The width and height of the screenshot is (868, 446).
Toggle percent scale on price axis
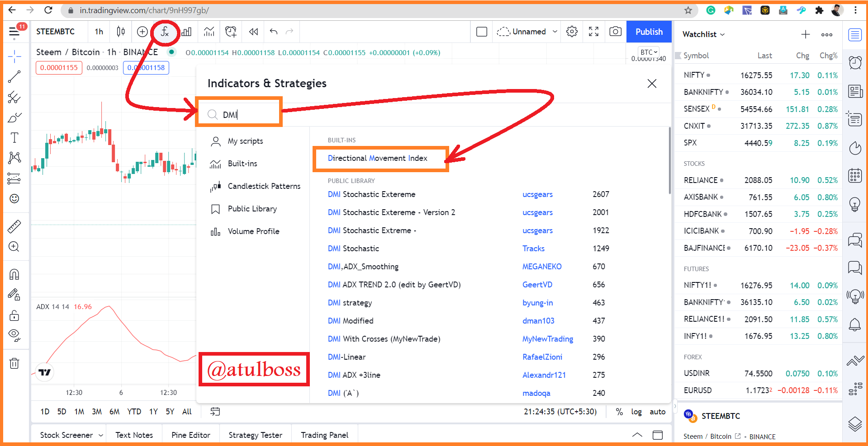tap(619, 412)
